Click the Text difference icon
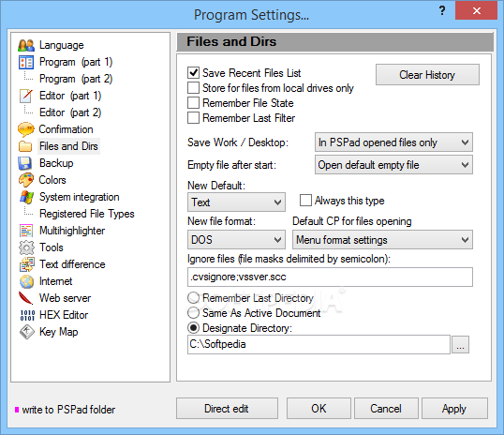 (x=26, y=264)
